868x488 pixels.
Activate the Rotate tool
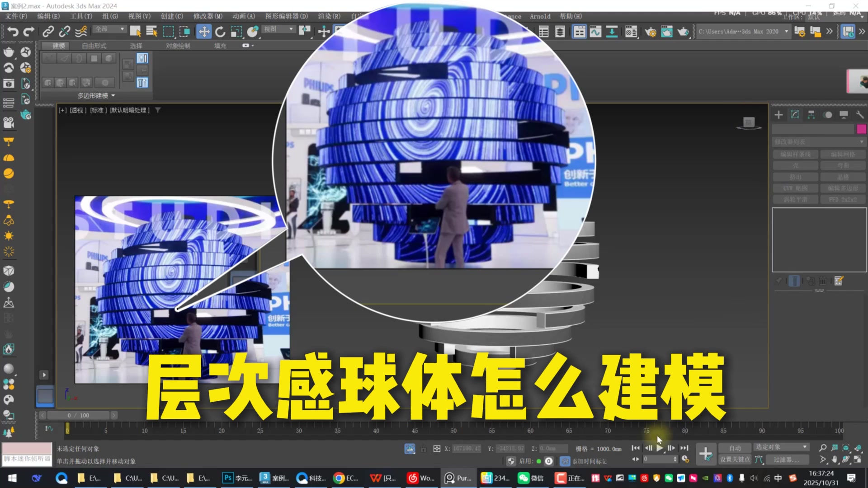point(221,32)
